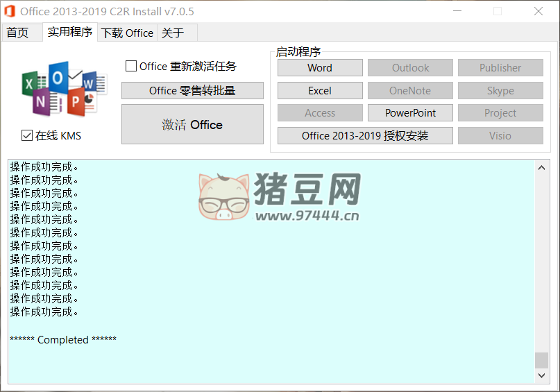Click the 实用程序 tab
This screenshot has width=560, height=392.
[x=70, y=32]
